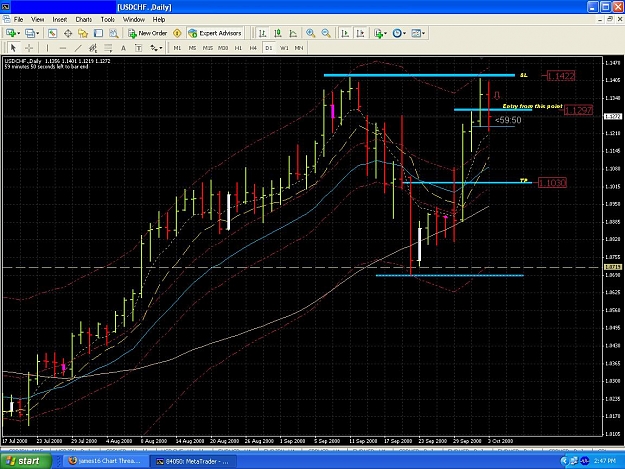The height and width of the screenshot is (469, 625).
Task: Toggle Chart Shift icon
Action: [x=360, y=33]
